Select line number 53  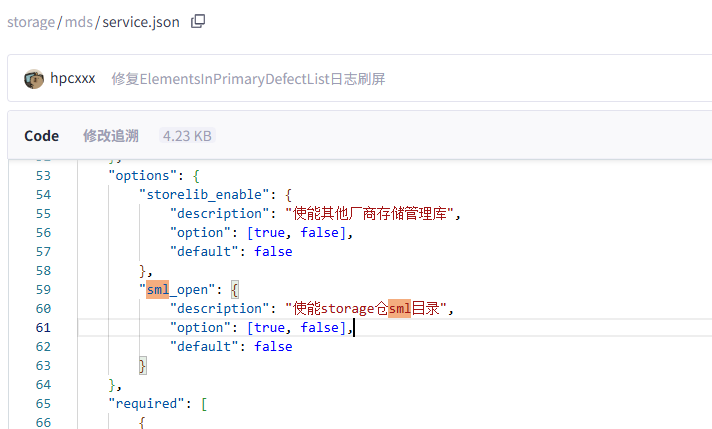42,175
